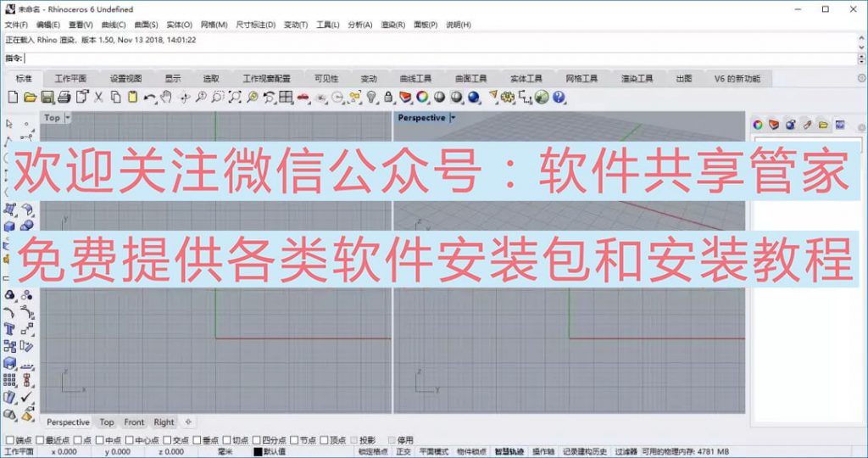Click the New file icon
Viewport: 868px width, 458px height.
[13, 97]
